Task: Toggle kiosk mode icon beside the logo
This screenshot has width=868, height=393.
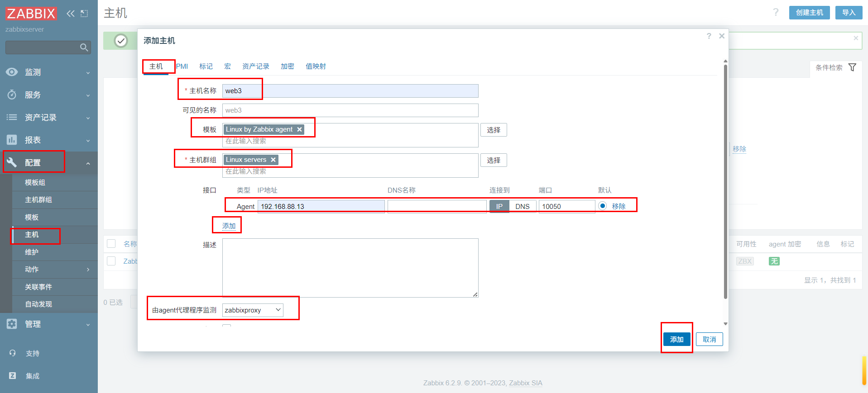Action: point(84,14)
